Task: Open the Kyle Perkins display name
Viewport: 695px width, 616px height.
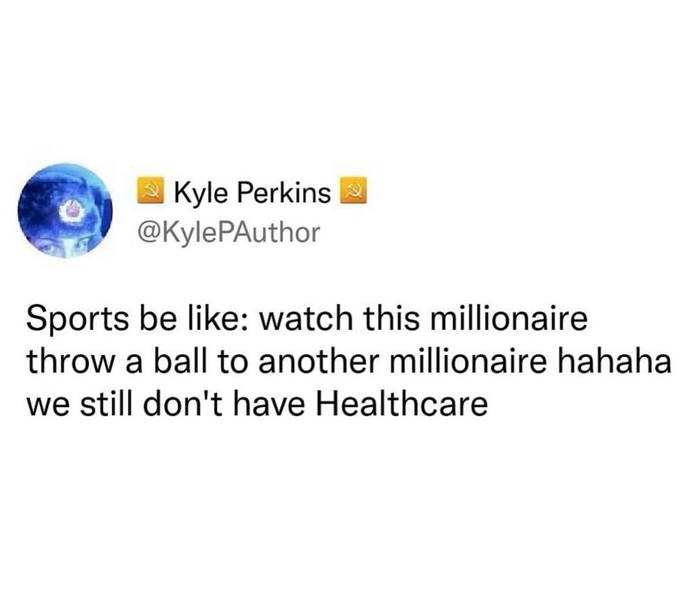Action: pyautogui.click(x=252, y=192)
